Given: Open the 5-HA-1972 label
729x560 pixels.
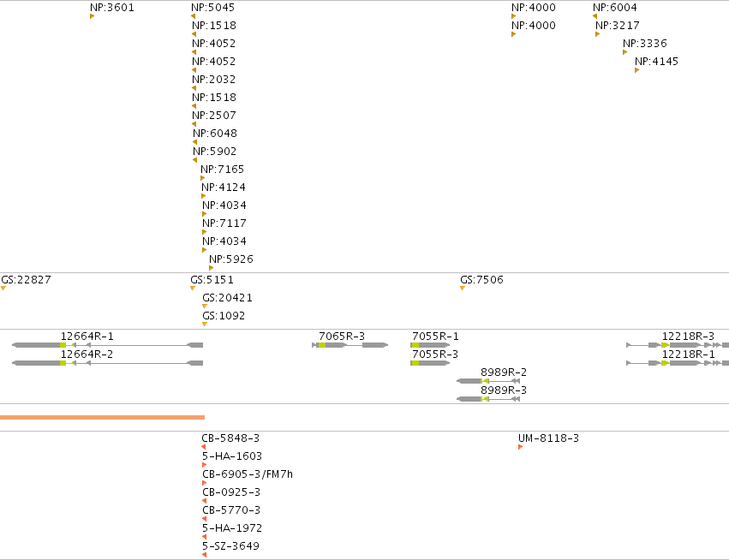Looking at the screenshot, I should [232, 528].
